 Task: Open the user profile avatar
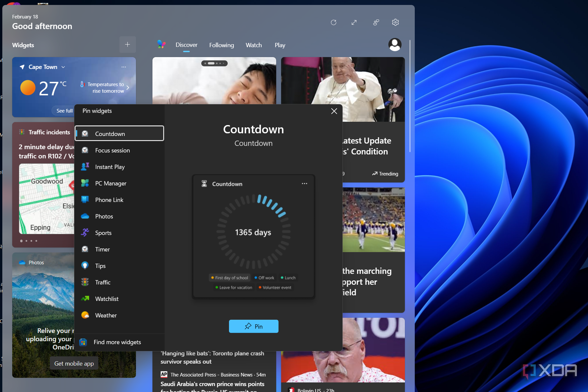tap(395, 45)
